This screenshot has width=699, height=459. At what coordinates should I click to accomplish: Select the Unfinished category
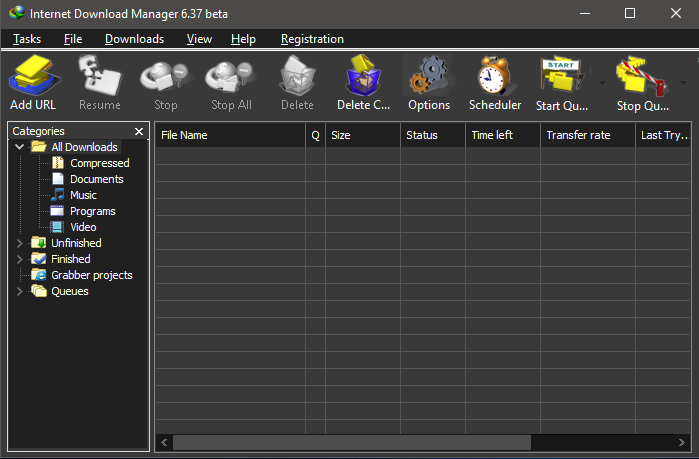tap(76, 243)
